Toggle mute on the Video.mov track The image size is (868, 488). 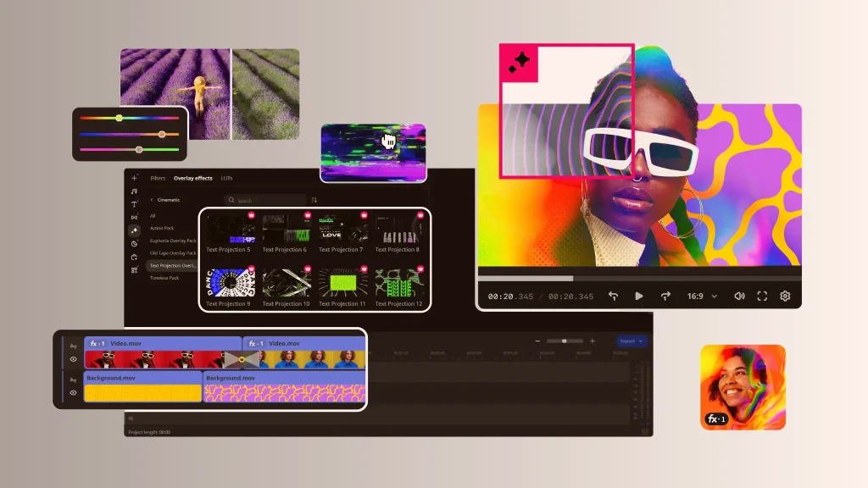tap(73, 346)
